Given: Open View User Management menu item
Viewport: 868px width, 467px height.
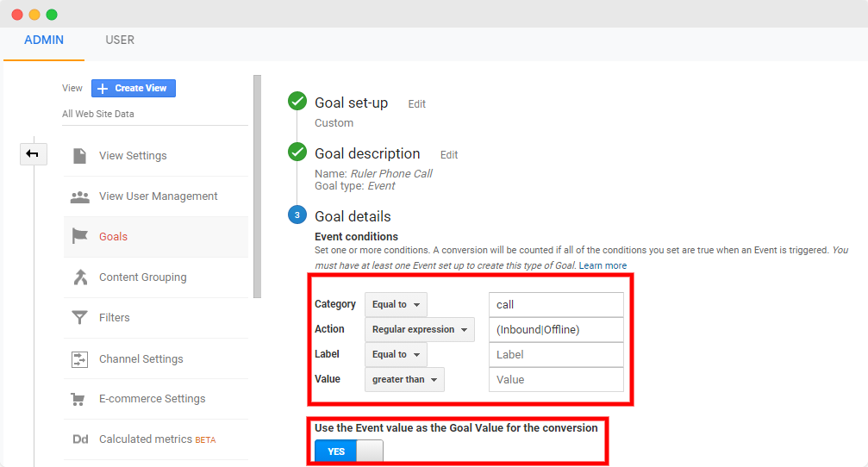Looking at the screenshot, I should (156, 196).
